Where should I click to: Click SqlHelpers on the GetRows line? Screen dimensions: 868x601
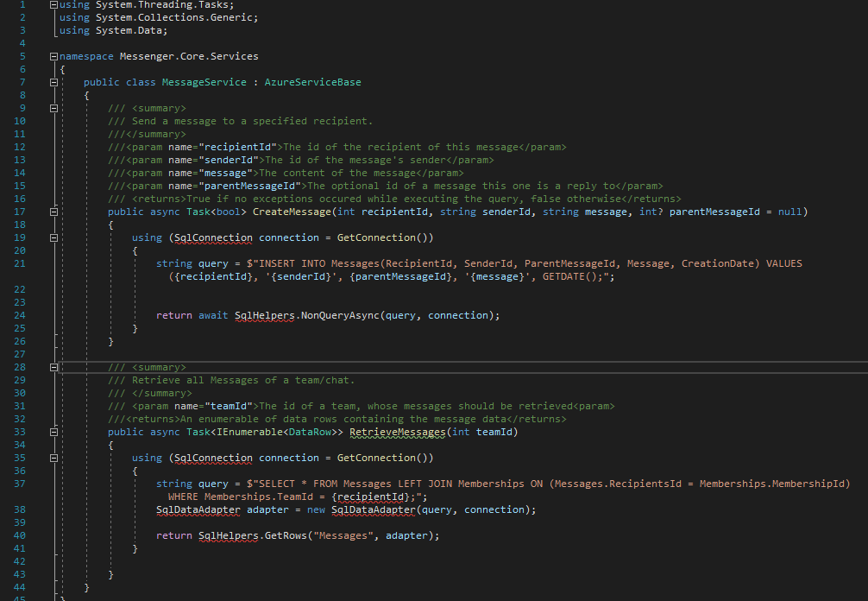tap(229, 535)
